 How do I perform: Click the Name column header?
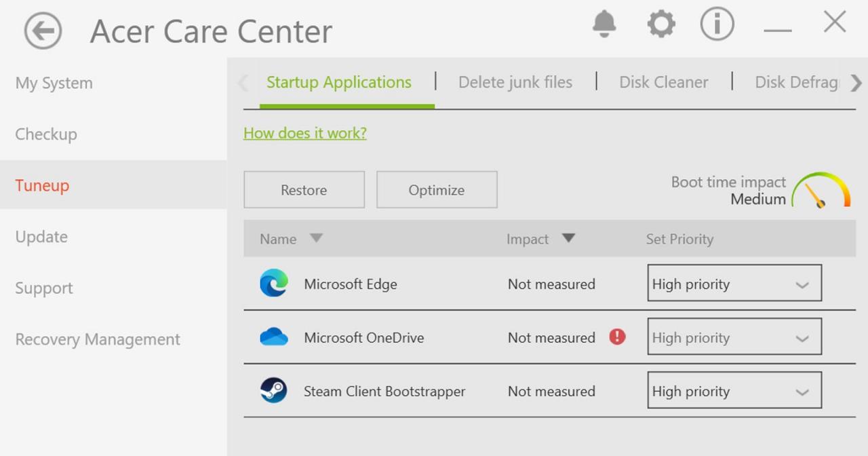[x=278, y=239]
